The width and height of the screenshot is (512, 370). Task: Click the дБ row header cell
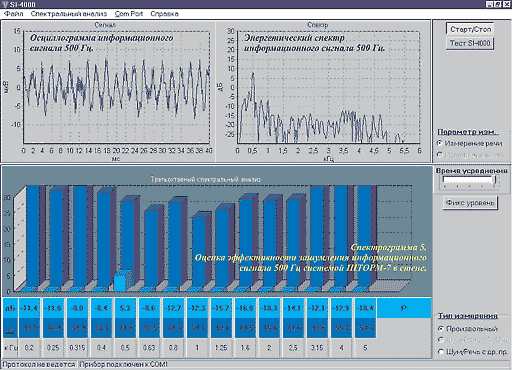click(10, 308)
